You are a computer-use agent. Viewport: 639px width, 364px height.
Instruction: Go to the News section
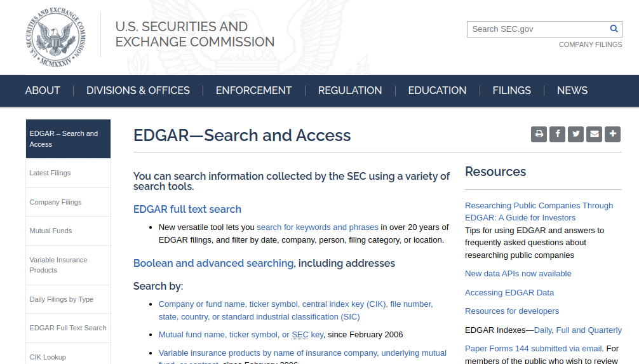[572, 90]
